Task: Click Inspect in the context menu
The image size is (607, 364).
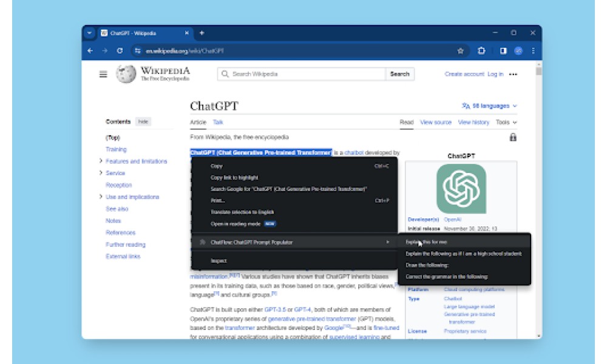Action: click(294, 261)
